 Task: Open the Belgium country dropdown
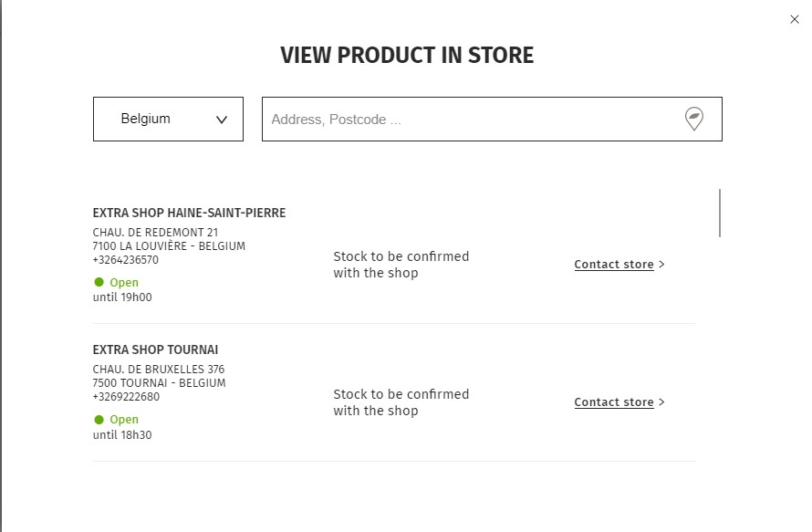pos(168,120)
